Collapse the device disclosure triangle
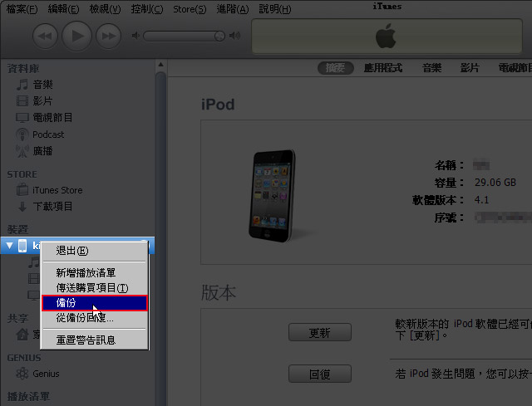Viewport: 532px width, 406px height. [x=9, y=246]
